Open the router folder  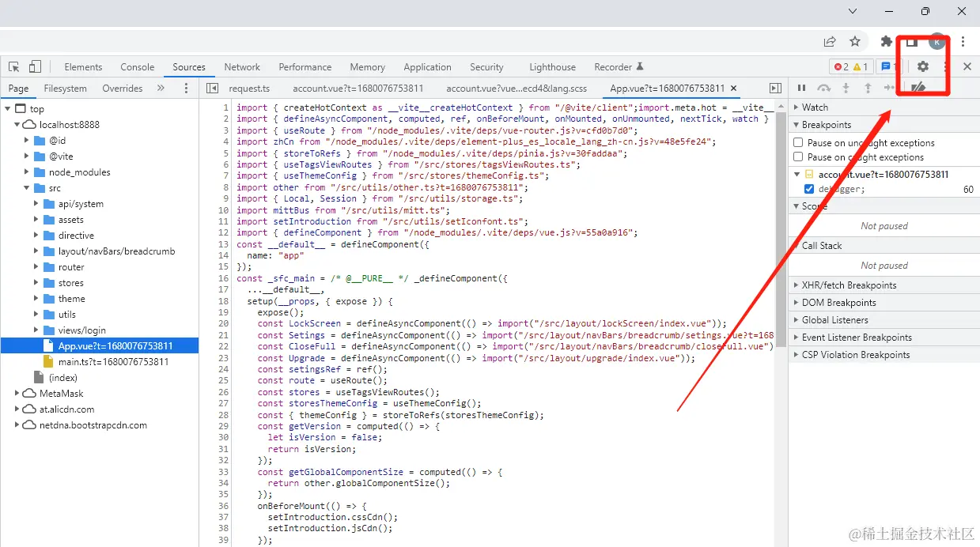pyautogui.click(x=71, y=267)
